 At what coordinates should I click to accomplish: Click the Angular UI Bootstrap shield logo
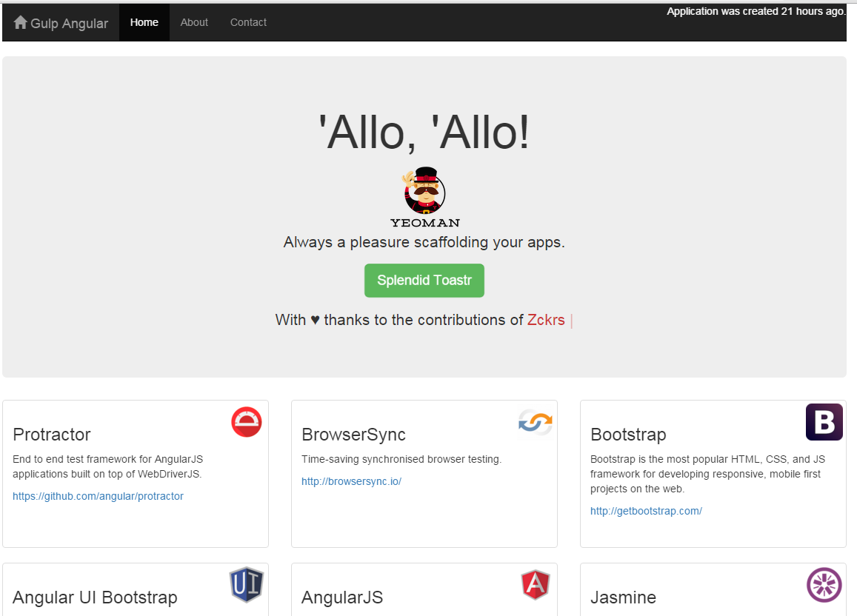pos(247,584)
